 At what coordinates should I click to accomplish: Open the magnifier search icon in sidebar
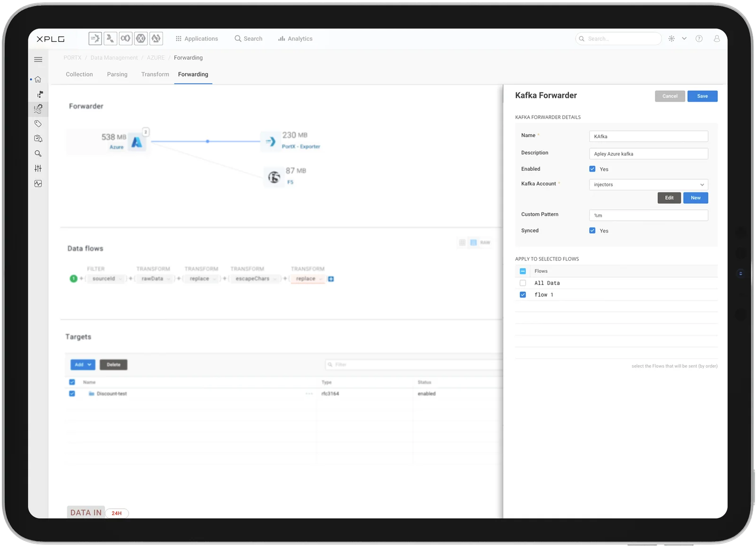[x=38, y=154]
